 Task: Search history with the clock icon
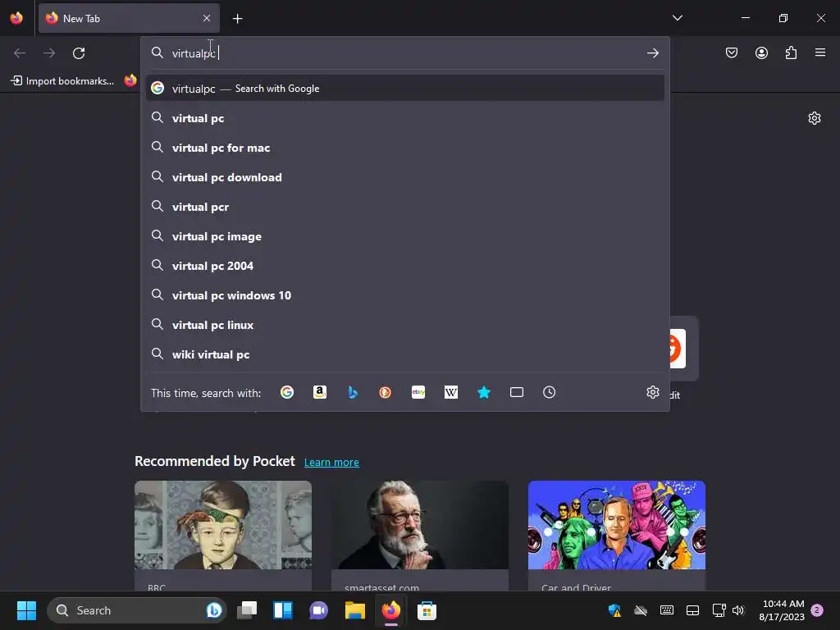(549, 392)
